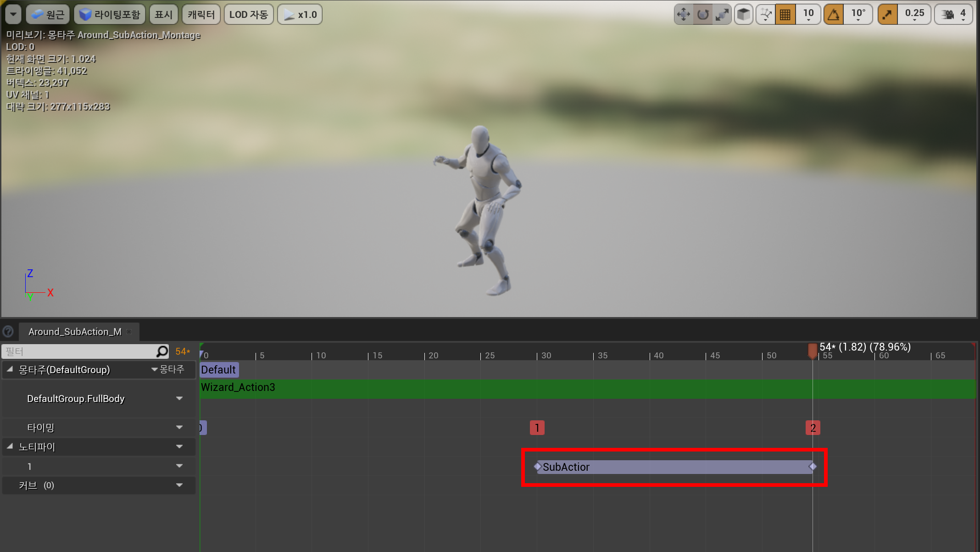Image resolution: width=980 pixels, height=552 pixels.
Task: Collapse the 노티파이 track section
Action: tap(10, 446)
